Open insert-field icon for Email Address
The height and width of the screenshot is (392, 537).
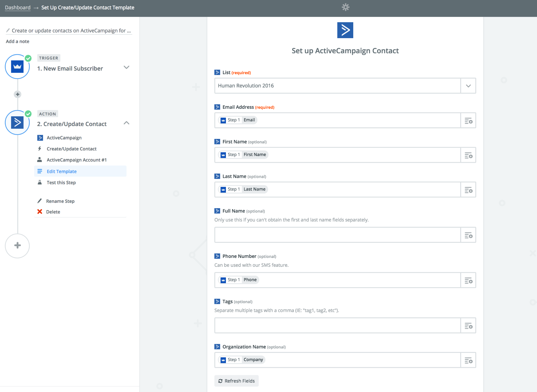(468, 120)
